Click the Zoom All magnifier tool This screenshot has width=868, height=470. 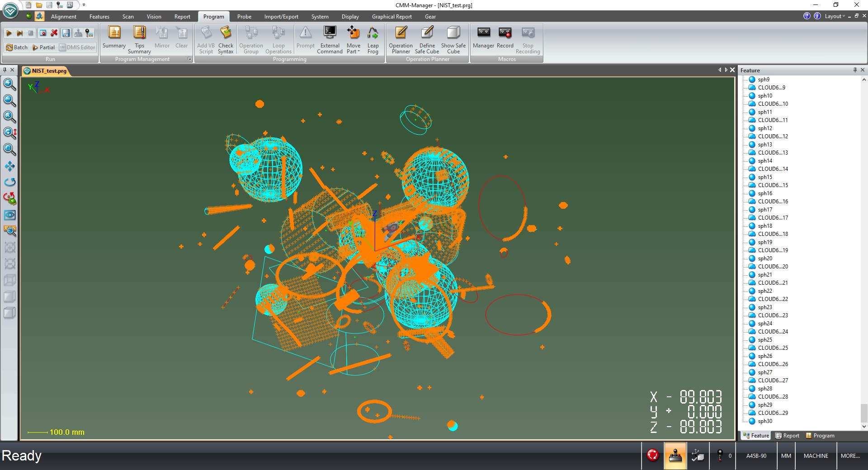click(9, 117)
